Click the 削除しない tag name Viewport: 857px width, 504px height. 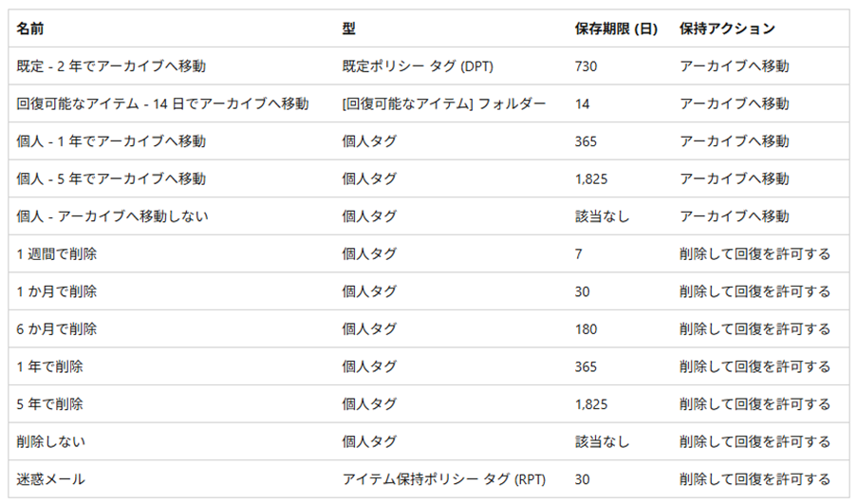(x=51, y=441)
